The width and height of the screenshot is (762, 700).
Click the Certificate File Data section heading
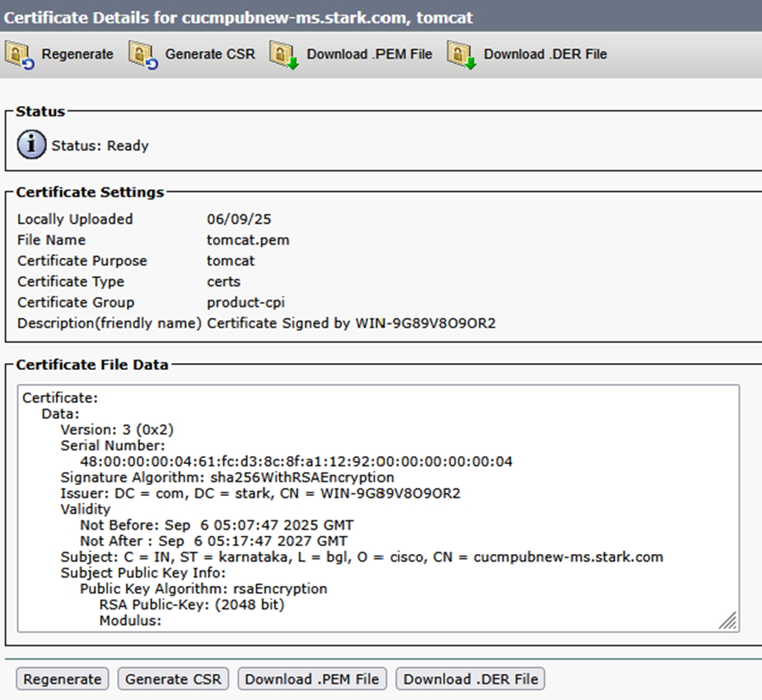(92, 365)
